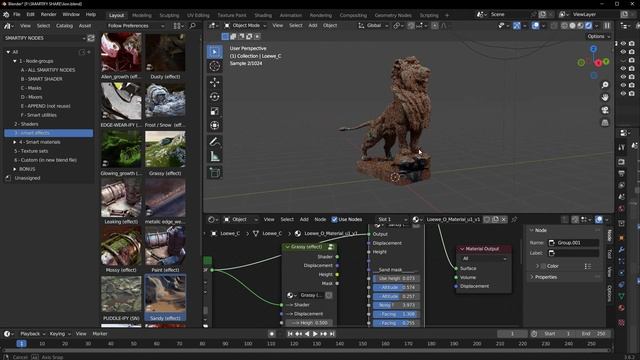Open Material Output target All dropdown

pos(484,259)
